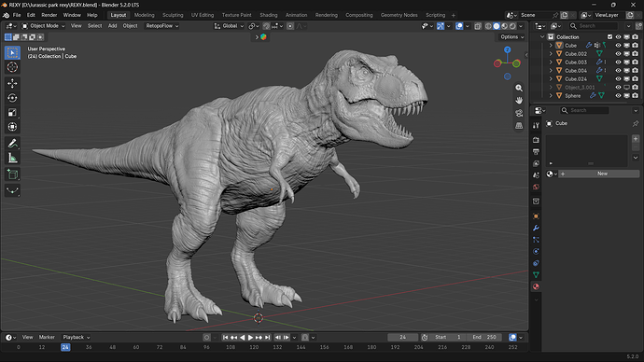
Task: Select rendered viewport shading mode
Action: [x=512, y=26]
